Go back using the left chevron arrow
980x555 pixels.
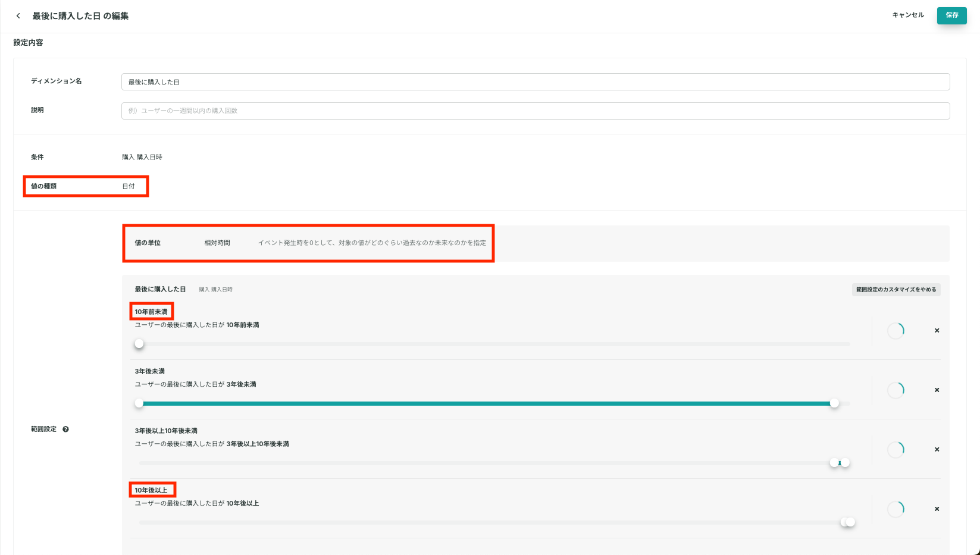18,16
